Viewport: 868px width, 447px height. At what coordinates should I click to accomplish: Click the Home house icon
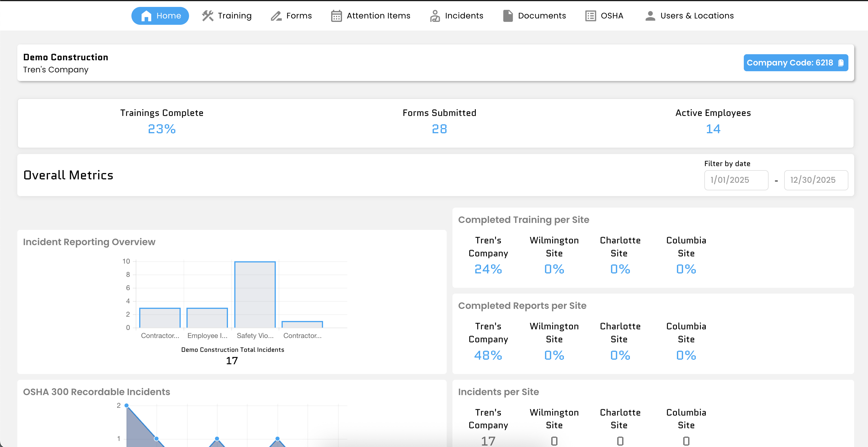146,15
